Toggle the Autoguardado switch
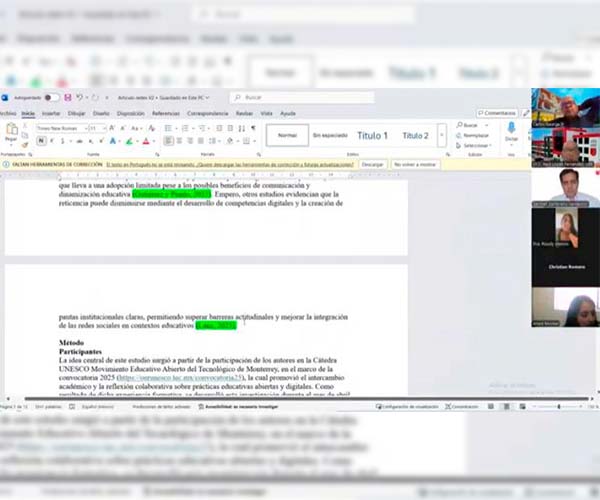 pyautogui.click(x=52, y=98)
